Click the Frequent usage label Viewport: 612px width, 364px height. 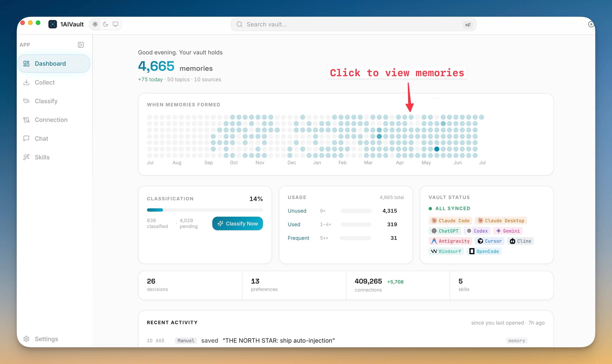pos(298,238)
